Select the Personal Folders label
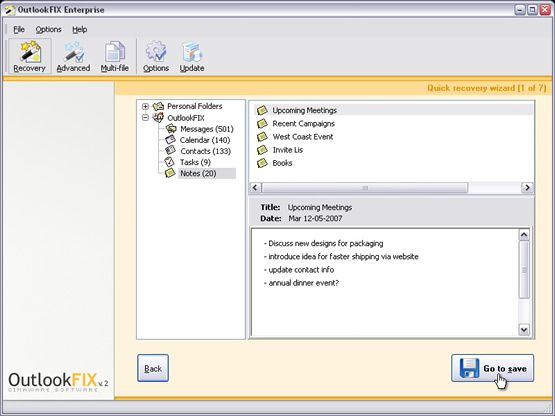Viewport: 555px width, 416px height. click(x=195, y=106)
